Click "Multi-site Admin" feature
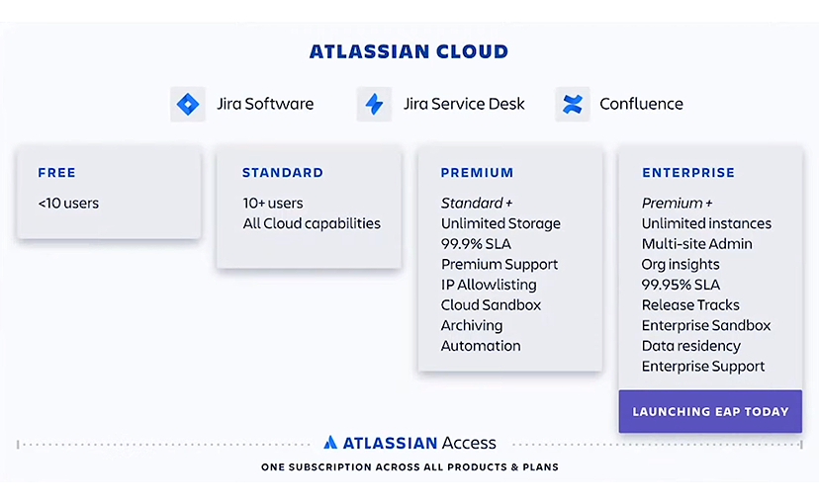This screenshot has height=504, width=819. 697,244
